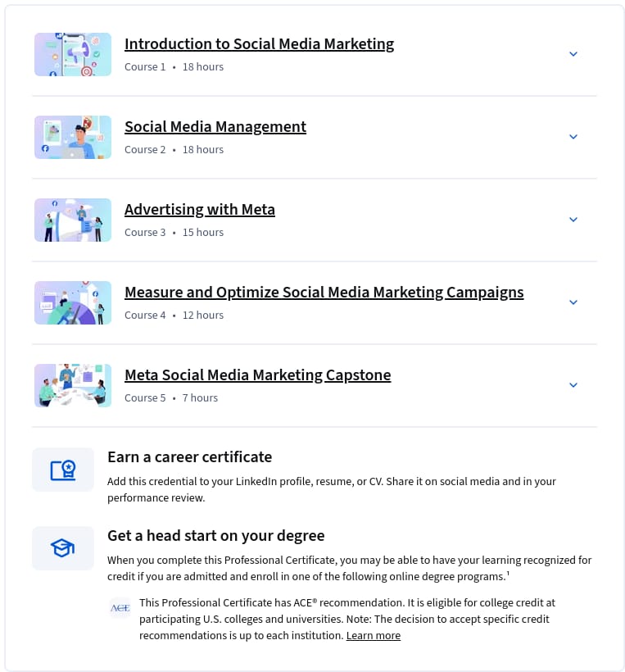Expand the Measure and Optimize campaigns chevron

coord(573,302)
